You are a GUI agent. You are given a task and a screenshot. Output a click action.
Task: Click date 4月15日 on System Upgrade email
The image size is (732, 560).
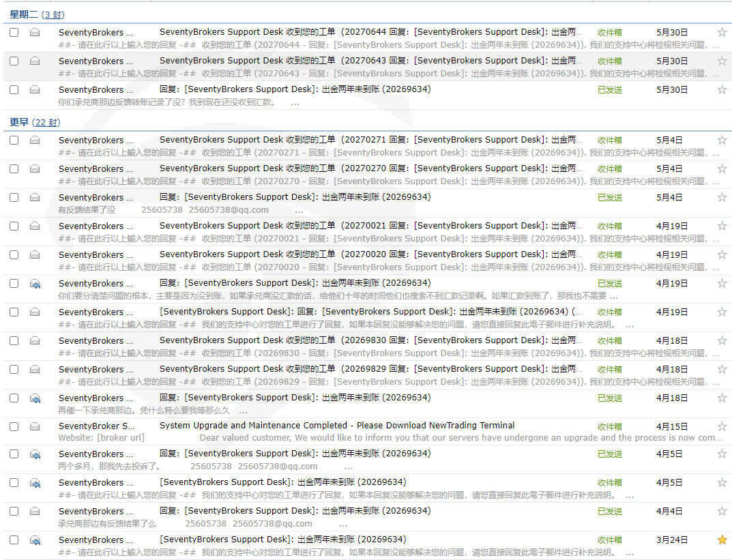click(672, 426)
